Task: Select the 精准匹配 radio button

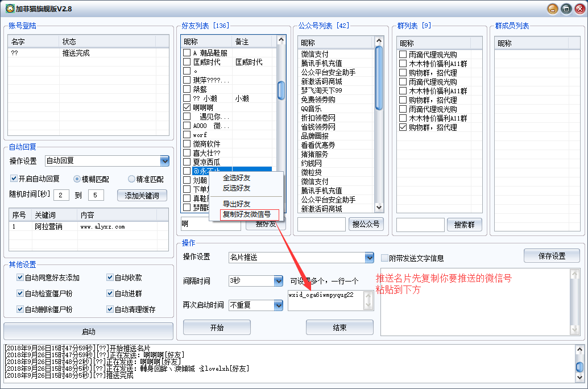Action: (131, 179)
